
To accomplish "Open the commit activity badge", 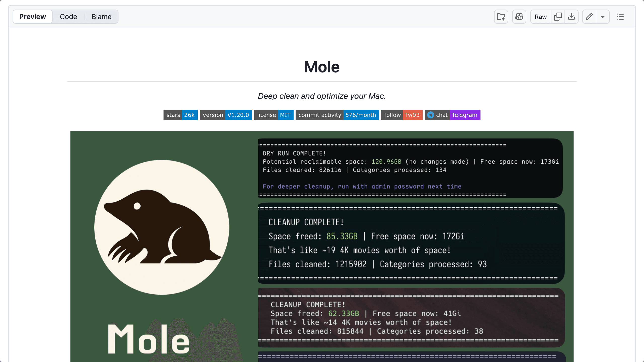I will [x=337, y=115].
